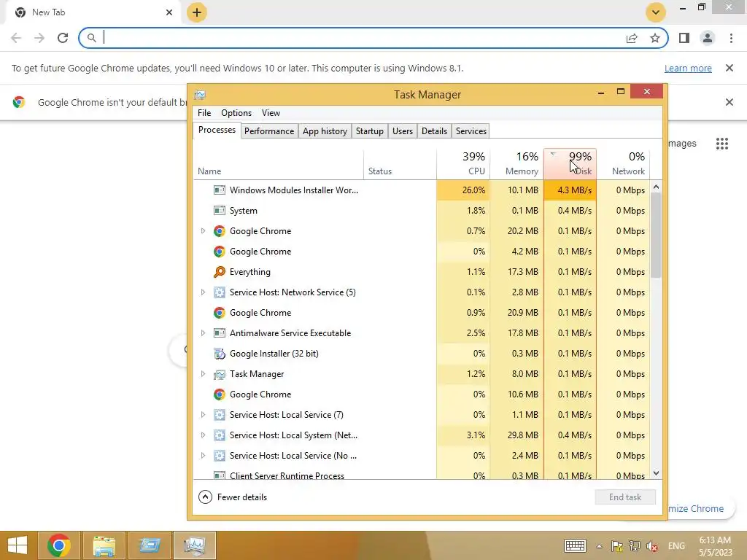This screenshot has height=560, width=747.
Task: Expand Service Host: Local System (Net...)
Action: 203,435
